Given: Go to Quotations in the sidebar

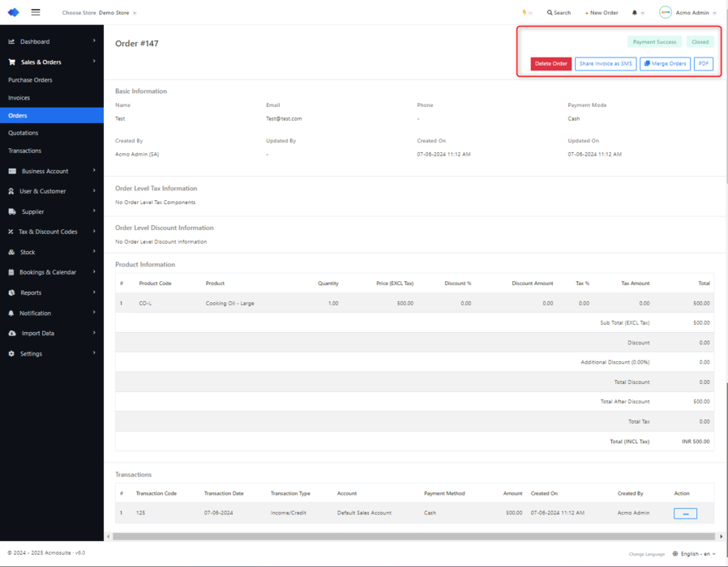Looking at the screenshot, I should pyautogui.click(x=23, y=133).
